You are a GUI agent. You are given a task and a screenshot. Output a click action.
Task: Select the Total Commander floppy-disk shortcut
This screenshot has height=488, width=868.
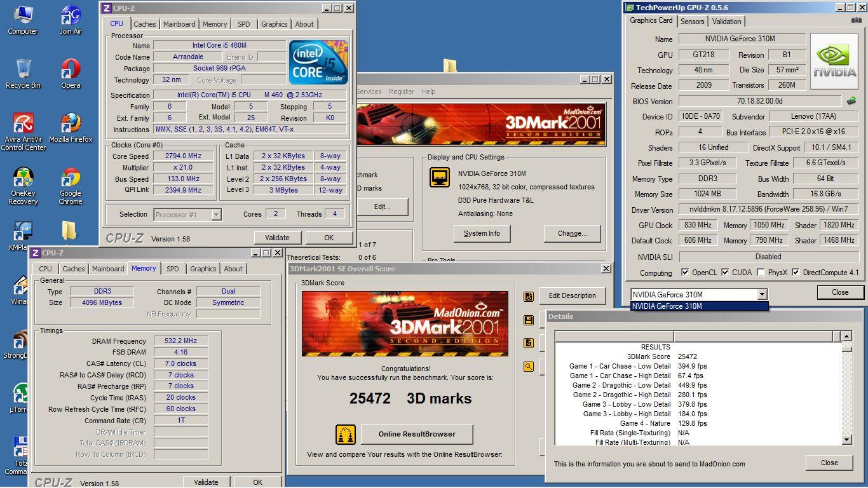tap(17, 456)
